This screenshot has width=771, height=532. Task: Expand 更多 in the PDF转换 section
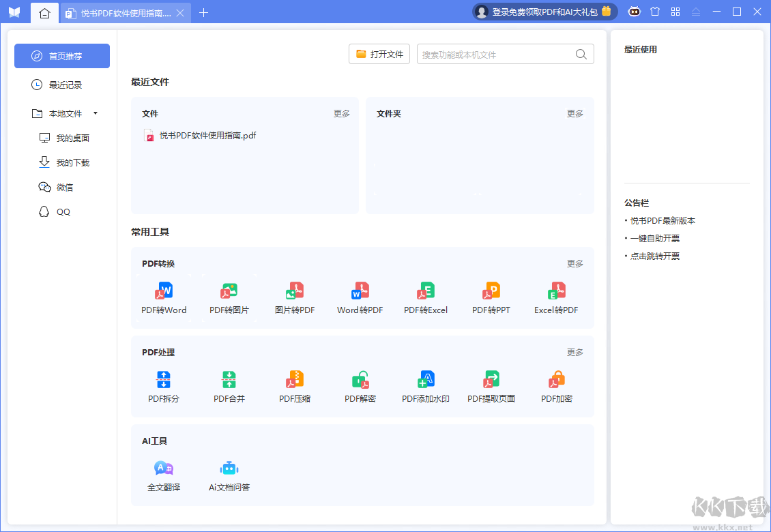pyautogui.click(x=574, y=264)
